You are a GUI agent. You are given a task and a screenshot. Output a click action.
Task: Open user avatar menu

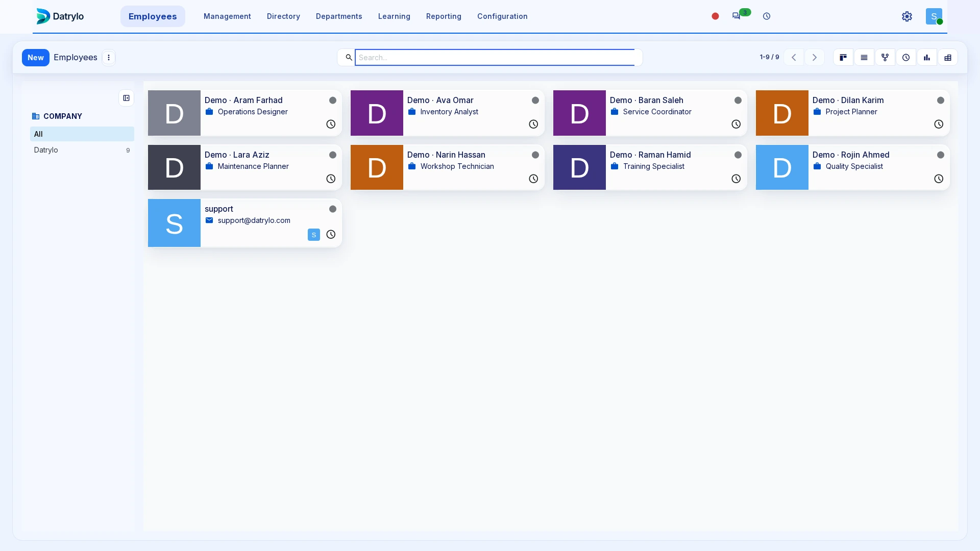[x=934, y=16]
